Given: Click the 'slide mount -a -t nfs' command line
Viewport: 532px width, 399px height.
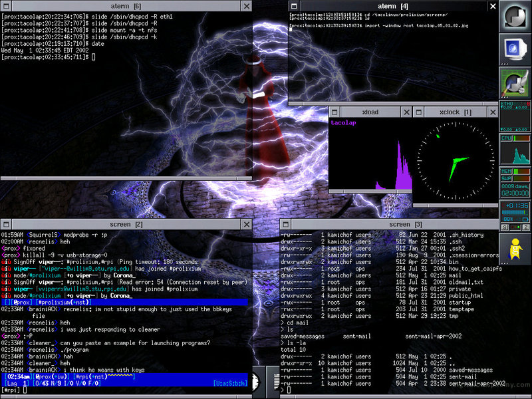Looking at the screenshot, I should click(x=124, y=30).
